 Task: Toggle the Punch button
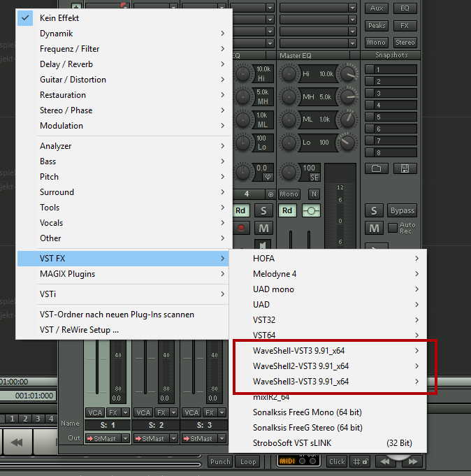tap(220, 462)
